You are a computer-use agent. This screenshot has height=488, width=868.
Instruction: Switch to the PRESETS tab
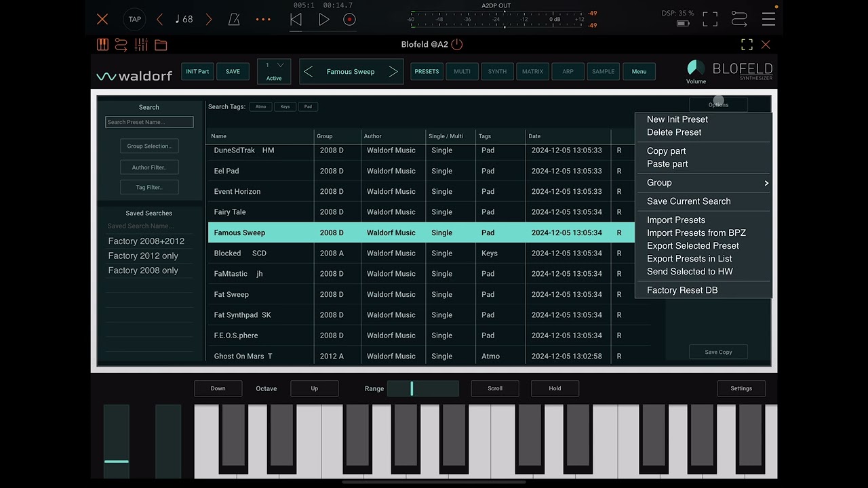(427, 71)
